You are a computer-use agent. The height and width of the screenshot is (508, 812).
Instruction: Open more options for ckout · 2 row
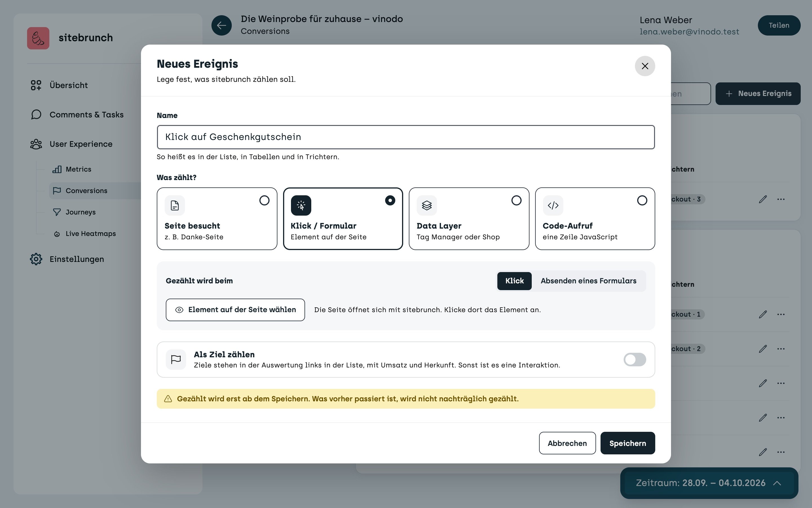click(x=781, y=349)
